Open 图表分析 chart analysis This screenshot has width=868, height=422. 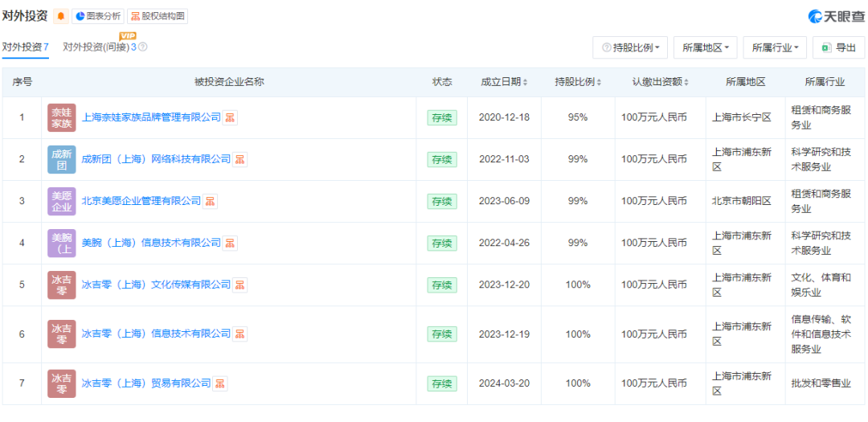click(98, 16)
